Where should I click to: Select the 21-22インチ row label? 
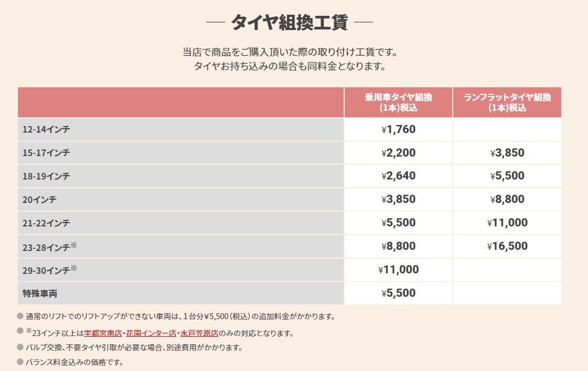pyautogui.click(x=46, y=223)
